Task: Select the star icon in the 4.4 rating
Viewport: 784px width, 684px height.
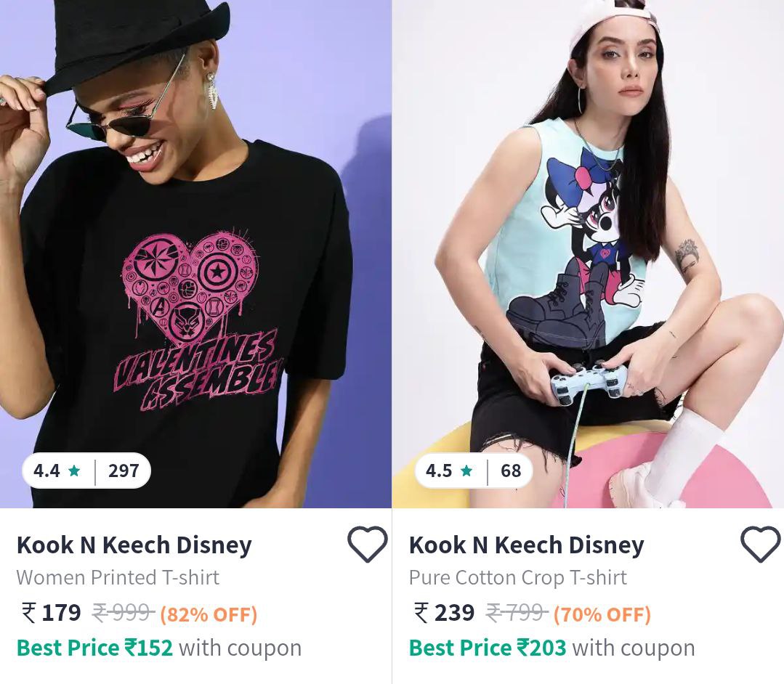Action: [x=73, y=471]
